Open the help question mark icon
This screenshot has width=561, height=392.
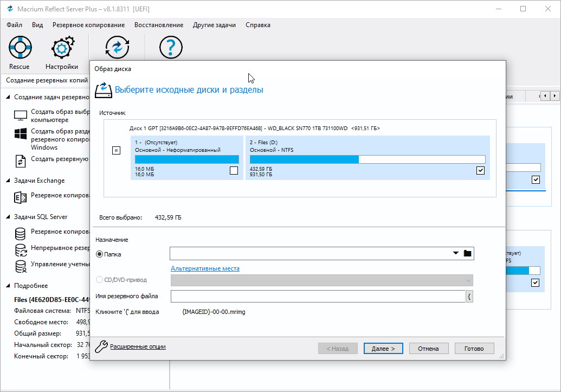coord(171,47)
